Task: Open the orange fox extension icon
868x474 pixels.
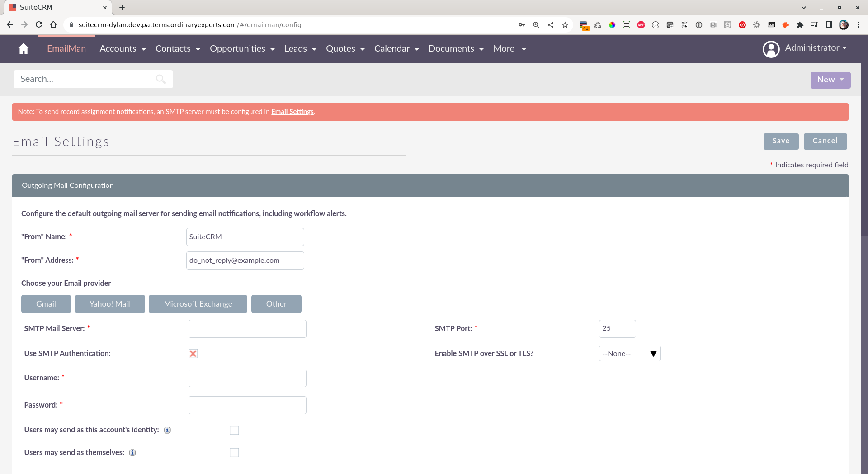Action: tap(786, 25)
